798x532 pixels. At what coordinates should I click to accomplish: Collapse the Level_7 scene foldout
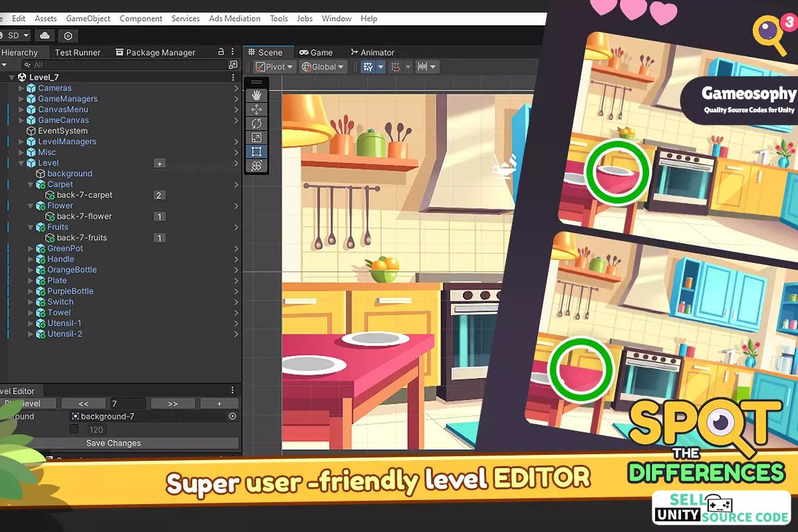pos(11,77)
